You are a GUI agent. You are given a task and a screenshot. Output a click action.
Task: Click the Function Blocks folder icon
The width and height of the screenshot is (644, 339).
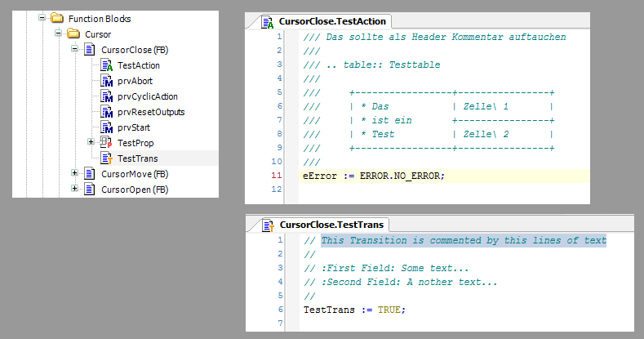pyautogui.click(x=56, y=18)
